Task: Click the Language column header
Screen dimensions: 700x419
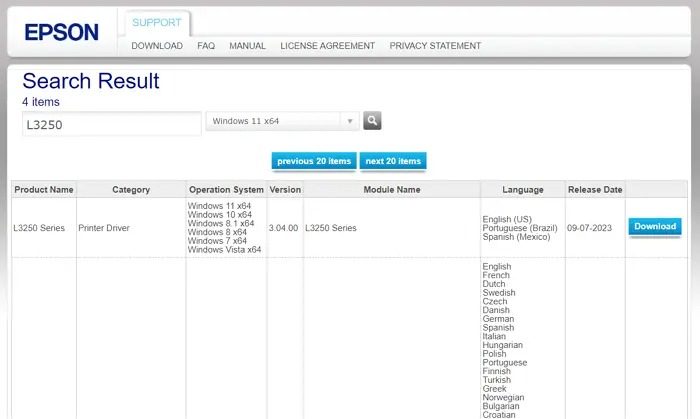Action: point(523,189)
